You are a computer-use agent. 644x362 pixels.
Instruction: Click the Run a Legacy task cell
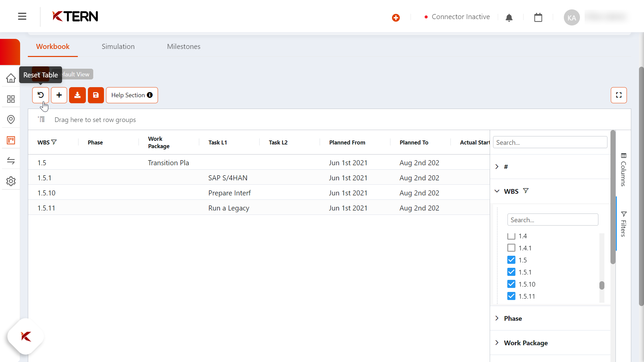(x=229, y=208)
